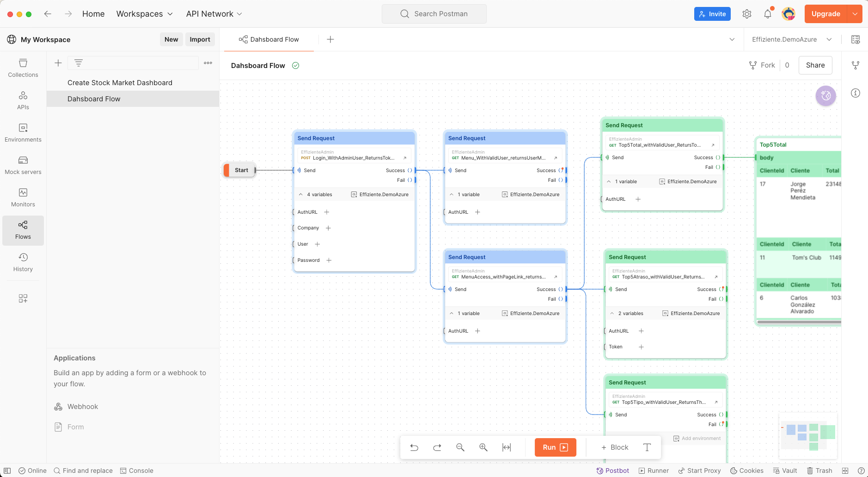Collapse 1 variable in MenuAccess block
This screenshot has height=477, width=868.
pyautogui.click(x=452, y=314)
